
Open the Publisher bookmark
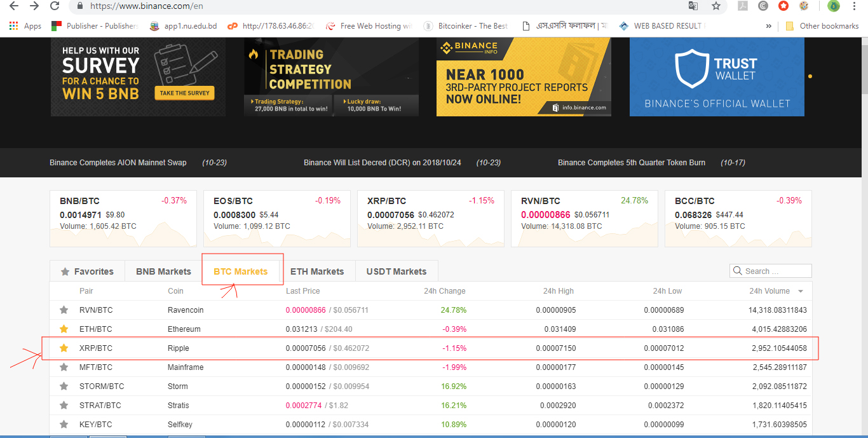95,26
